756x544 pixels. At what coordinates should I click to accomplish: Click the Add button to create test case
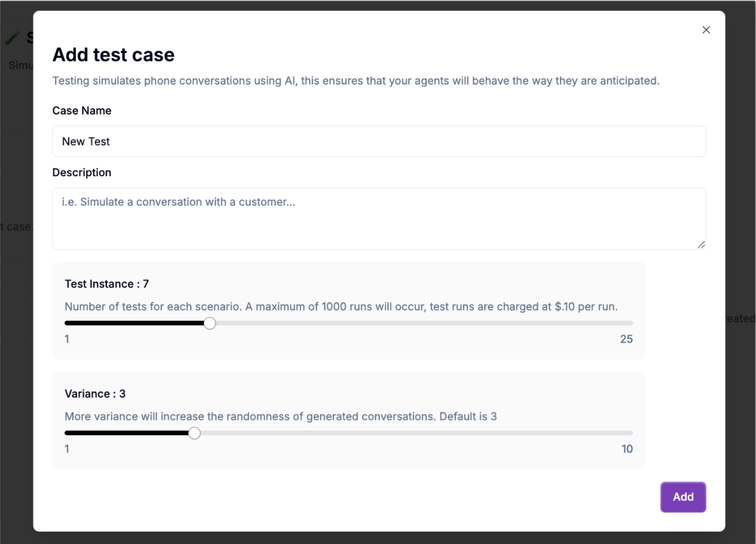point(683,497)
